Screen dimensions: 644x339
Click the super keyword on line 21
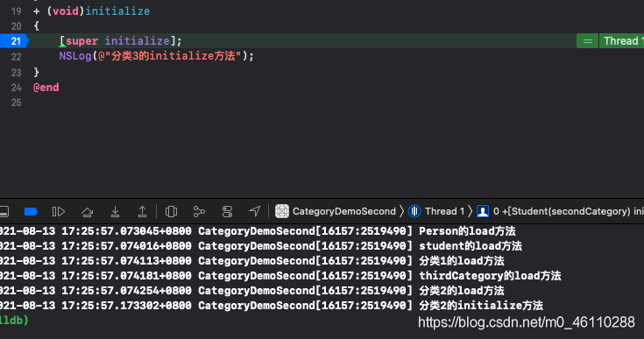(81, 41)
